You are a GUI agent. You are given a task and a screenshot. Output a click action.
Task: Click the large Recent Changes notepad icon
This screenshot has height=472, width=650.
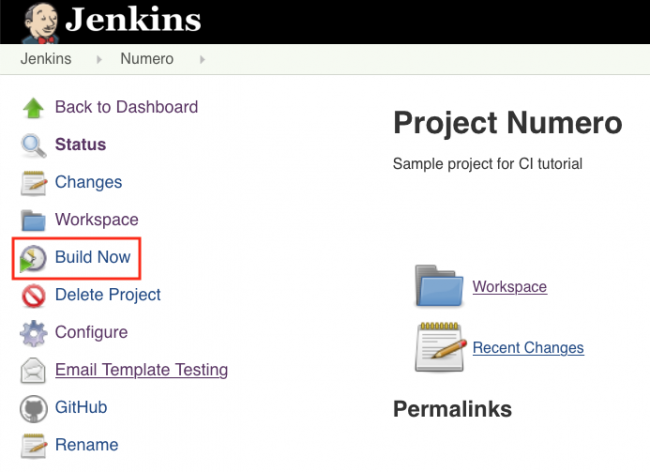pos(440,347)
